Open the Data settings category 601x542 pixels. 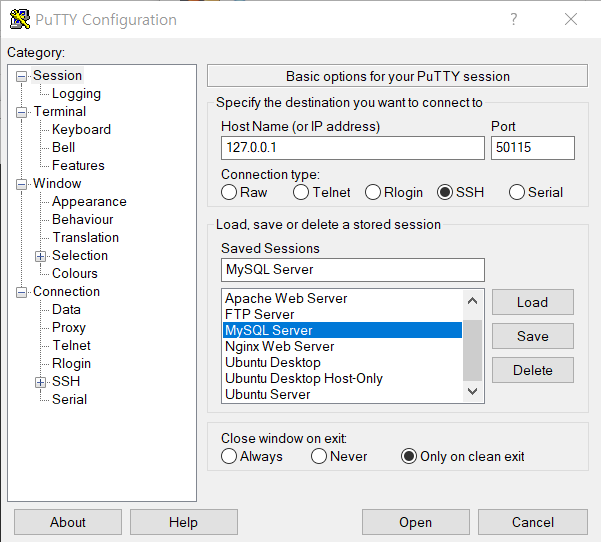pos(66,310)
